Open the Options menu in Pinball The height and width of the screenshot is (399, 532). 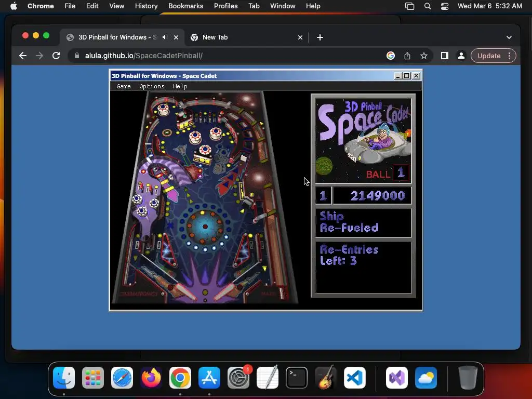point(152,86)
